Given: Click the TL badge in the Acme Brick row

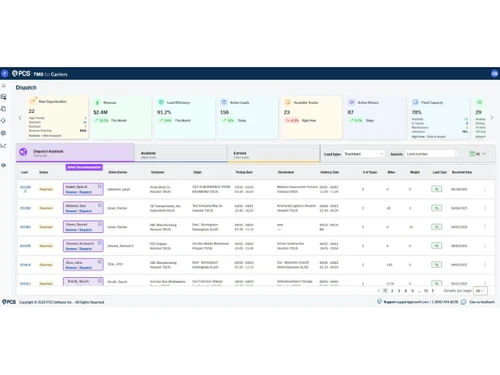Looking at the screenshot, I should click(436, 189).
